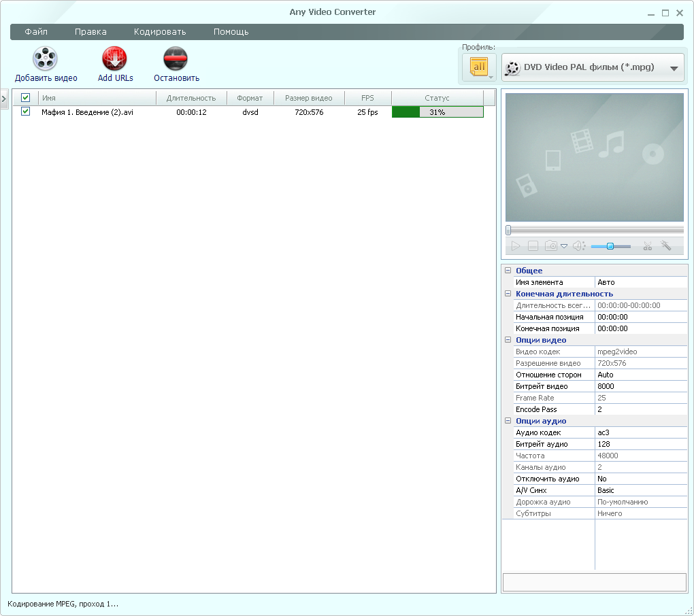Click the FPS column header
Screen dimensions: 694x616
click(x=368, y=98)
